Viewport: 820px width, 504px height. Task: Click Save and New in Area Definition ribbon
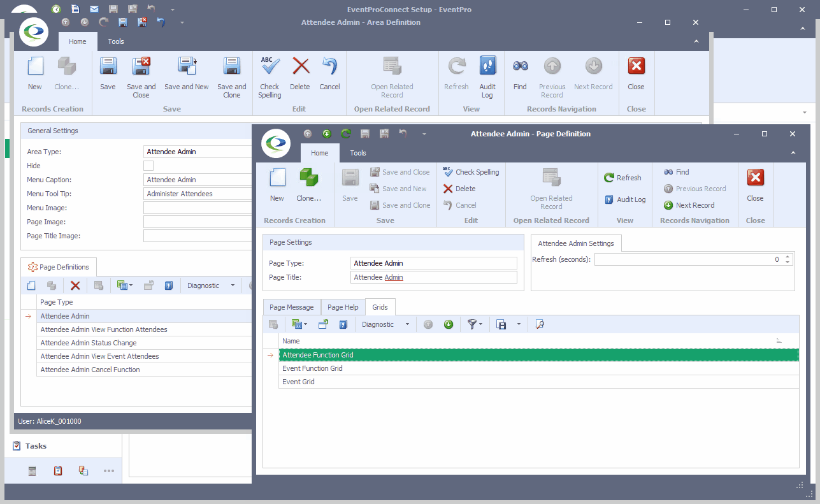coord(187,74)
